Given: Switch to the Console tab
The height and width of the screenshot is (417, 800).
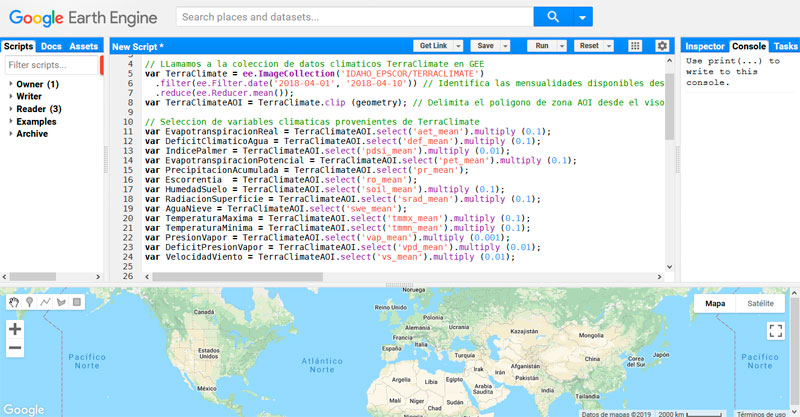Looking at the screenshot, I should click(748, 46).
